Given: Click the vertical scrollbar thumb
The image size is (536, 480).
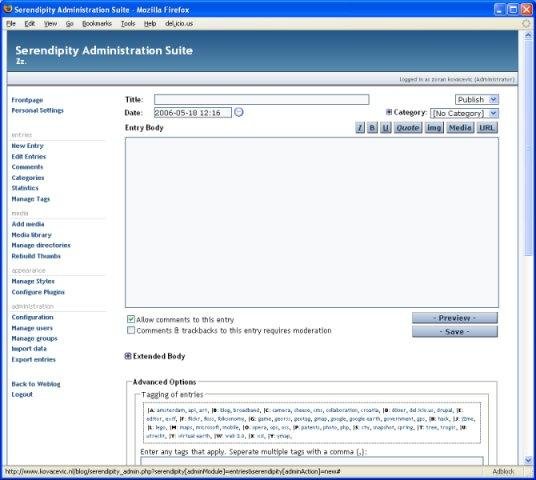Looking at the screenshot, I should pyautogui.click(x=528, y=149).
